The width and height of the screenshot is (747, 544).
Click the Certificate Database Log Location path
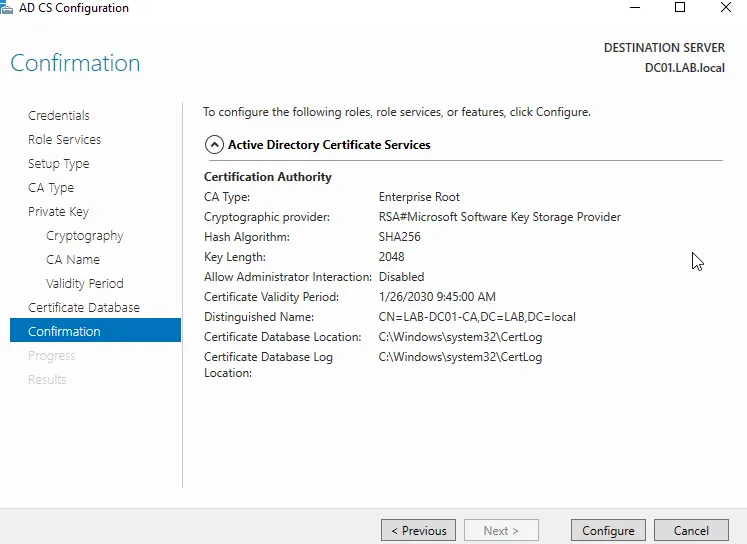460,357
